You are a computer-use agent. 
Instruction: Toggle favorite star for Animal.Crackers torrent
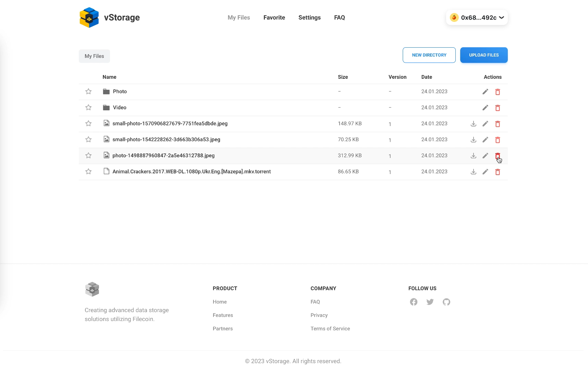pos(88,171)
